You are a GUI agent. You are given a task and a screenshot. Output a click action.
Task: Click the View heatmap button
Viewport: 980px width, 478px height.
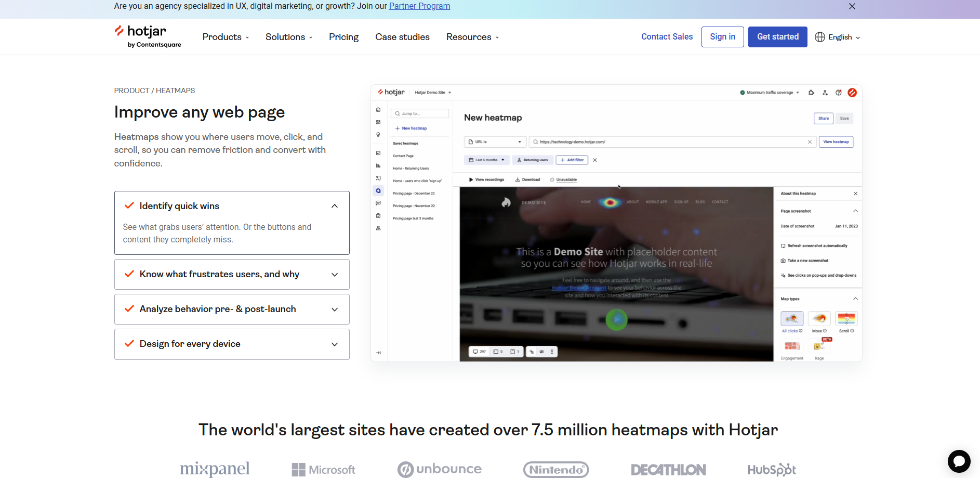[x=836, y=141]
